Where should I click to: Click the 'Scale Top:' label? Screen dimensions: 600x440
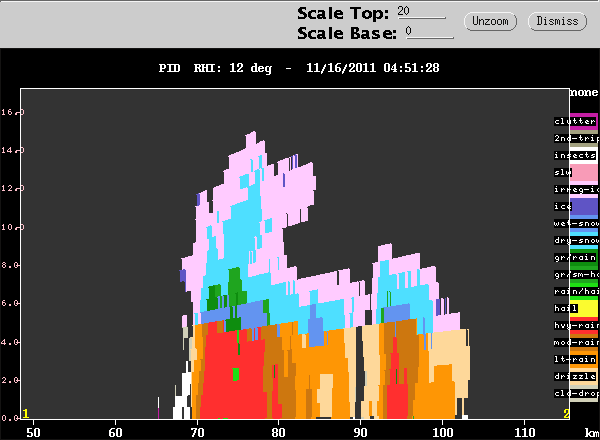tap(343, 13)
